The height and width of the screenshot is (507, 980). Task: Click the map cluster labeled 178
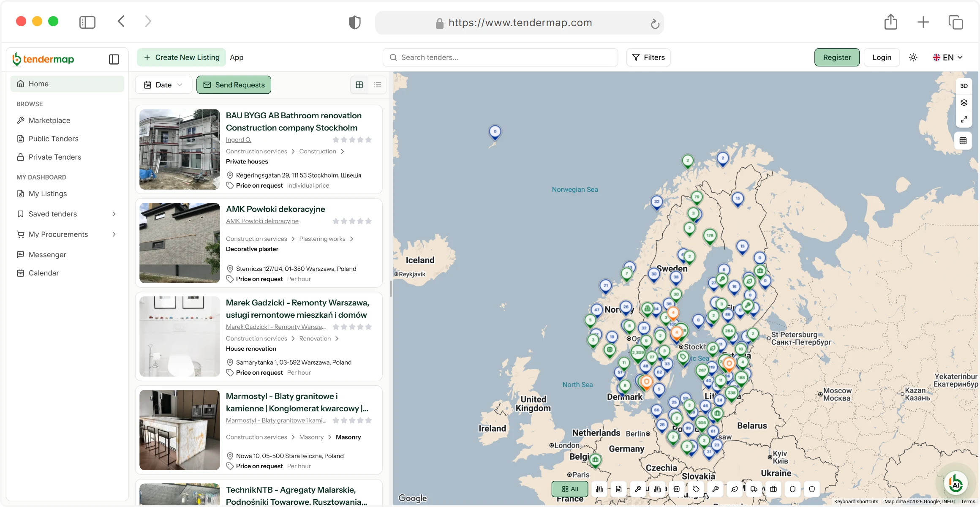click(710, 236)
